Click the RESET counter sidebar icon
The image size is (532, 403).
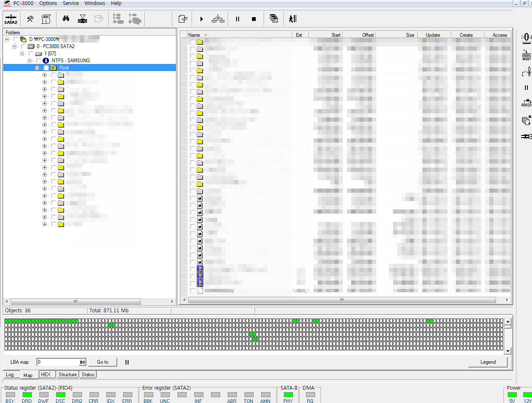pyautogui.click(x=526, y=55)
